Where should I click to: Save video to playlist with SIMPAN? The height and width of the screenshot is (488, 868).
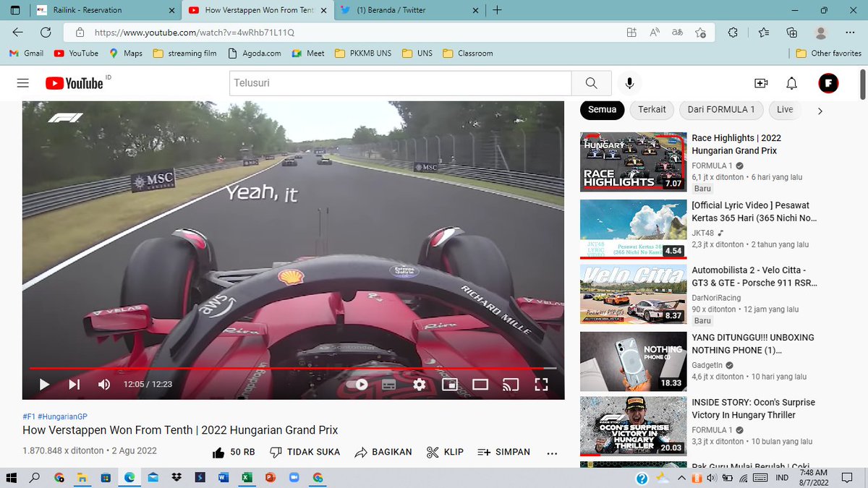pos(503,452)
